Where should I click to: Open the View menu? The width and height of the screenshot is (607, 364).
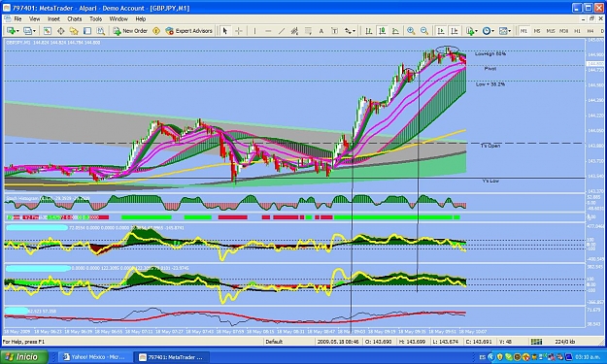pyautogui.click(x=34, y=19)
